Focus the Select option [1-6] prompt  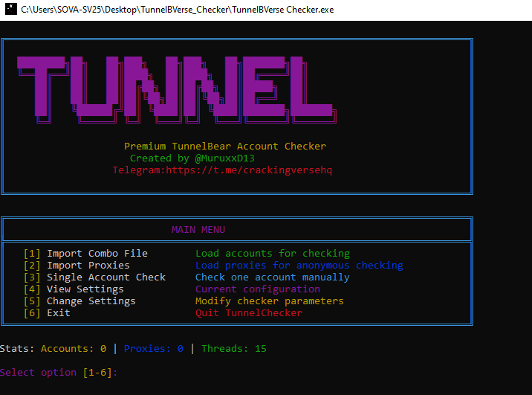pos(59,373)
